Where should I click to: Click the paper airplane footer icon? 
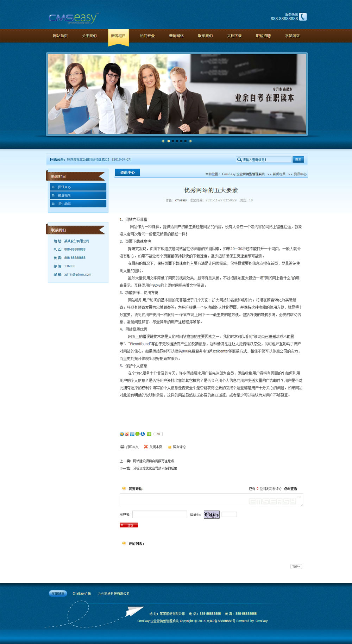[134, 611]
